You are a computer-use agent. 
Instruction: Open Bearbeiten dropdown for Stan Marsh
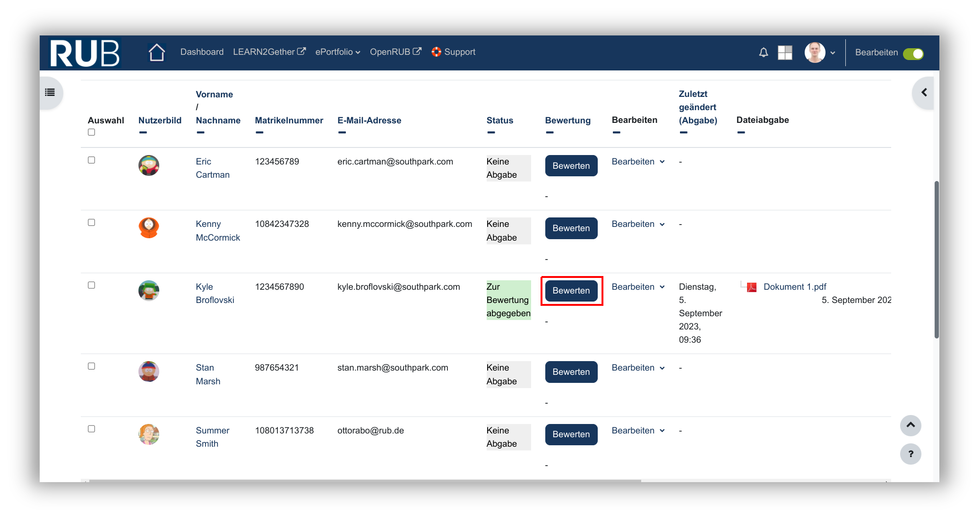[638, 368]
